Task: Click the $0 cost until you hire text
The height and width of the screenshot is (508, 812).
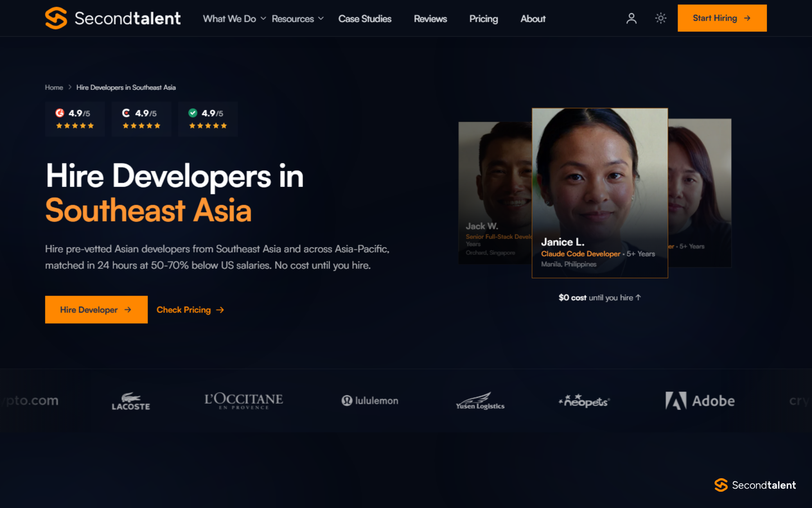Action: 600,298
